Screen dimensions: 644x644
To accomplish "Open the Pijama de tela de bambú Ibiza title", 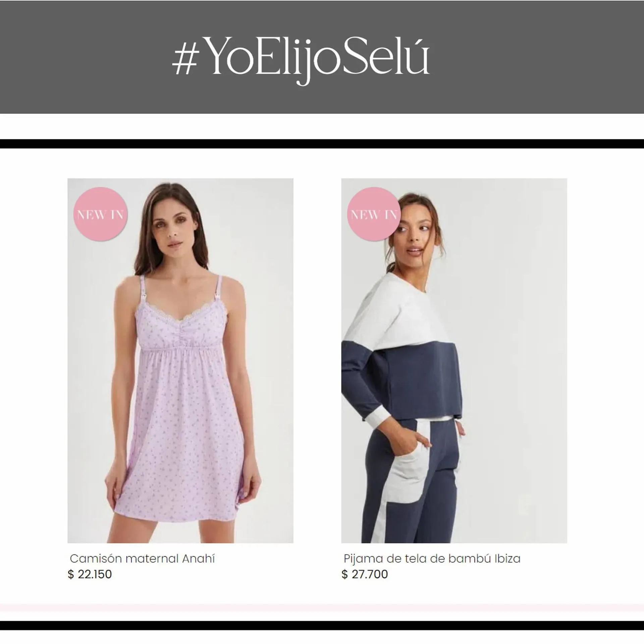I will pyautogui.click(x=432, y=558).
